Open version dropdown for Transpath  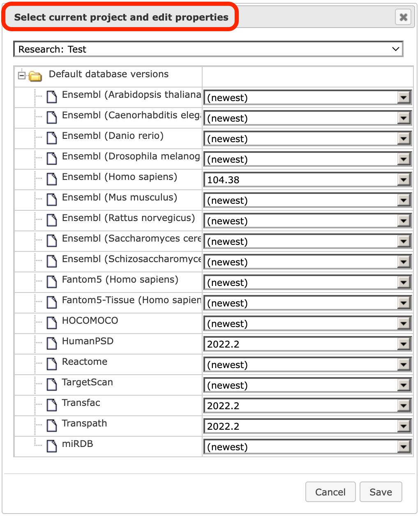click(x=308, y=426)
